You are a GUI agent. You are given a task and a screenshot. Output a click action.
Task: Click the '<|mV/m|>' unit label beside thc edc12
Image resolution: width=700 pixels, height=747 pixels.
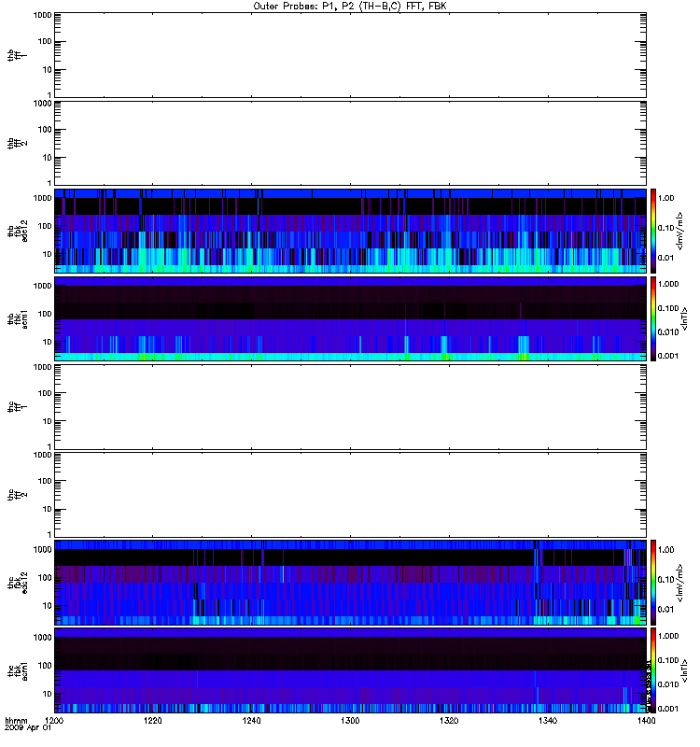coord(680,582)
